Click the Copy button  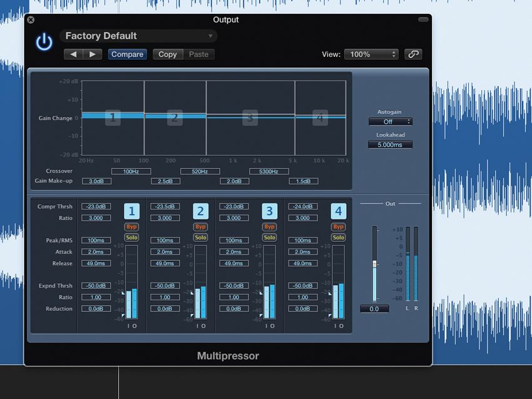168,54
